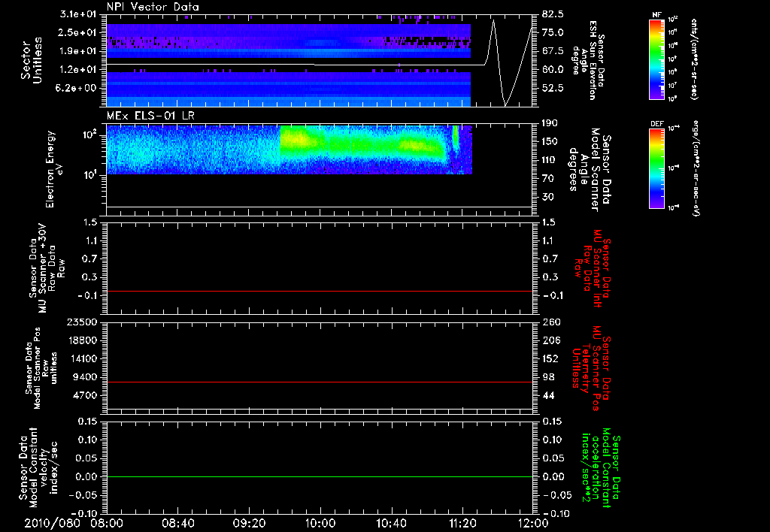Click the MEx ELS-01 LR panel title
This screenshot has width=770, height=532.
[x=150, y=116]
